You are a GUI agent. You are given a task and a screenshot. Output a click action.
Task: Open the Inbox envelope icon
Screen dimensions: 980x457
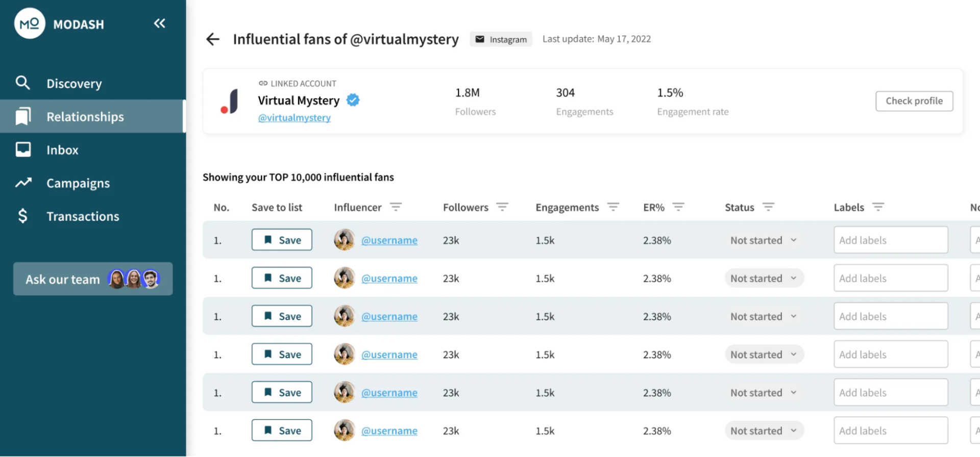[23, 149]
